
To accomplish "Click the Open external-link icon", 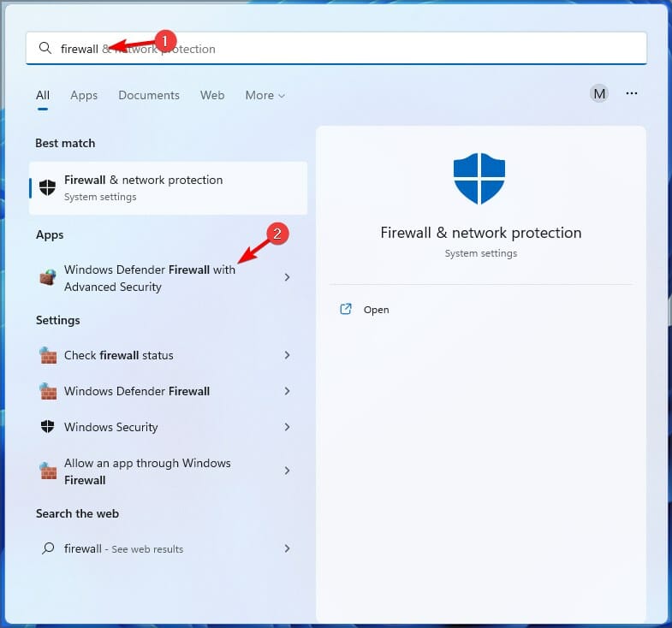I will [346, 309].
